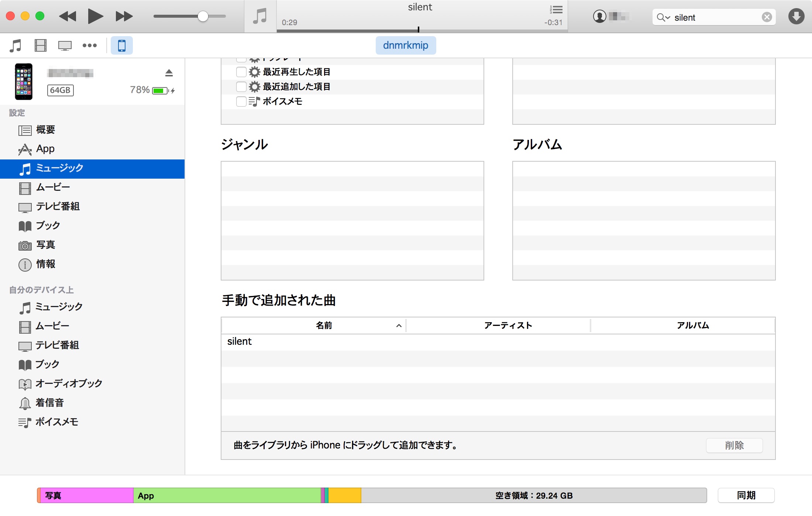
Task: Open the downloads arrow icon
Action: point(796,16)
